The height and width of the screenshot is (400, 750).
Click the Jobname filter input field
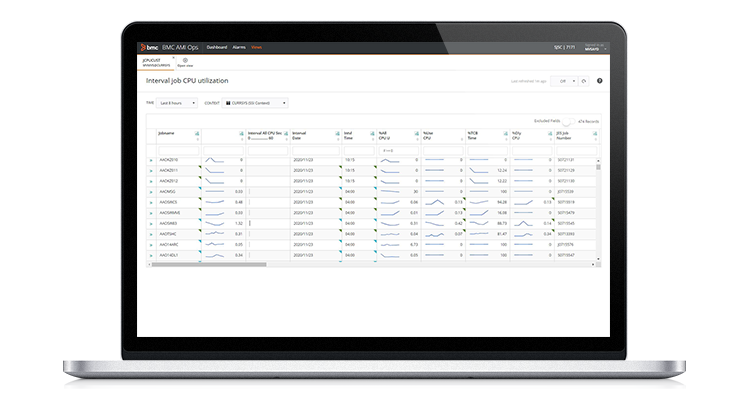tap(177, 149)
